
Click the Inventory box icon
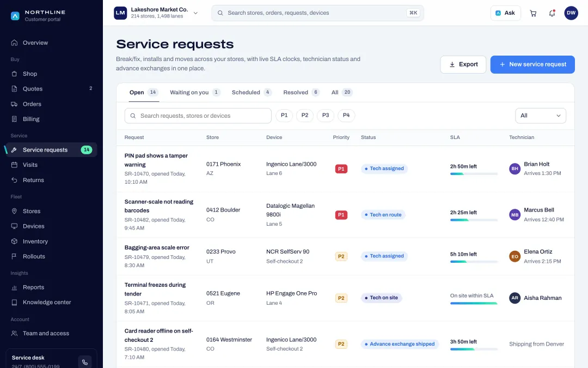14,242
